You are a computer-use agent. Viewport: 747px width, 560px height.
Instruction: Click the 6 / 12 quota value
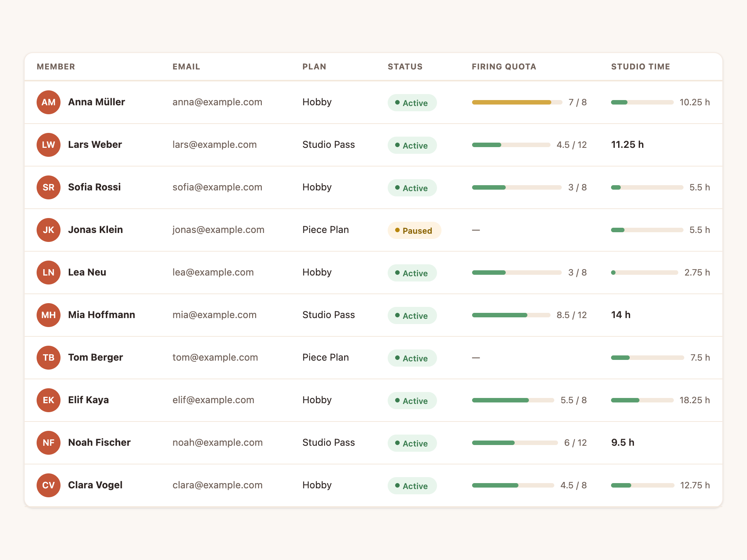[x=576, y=443]
